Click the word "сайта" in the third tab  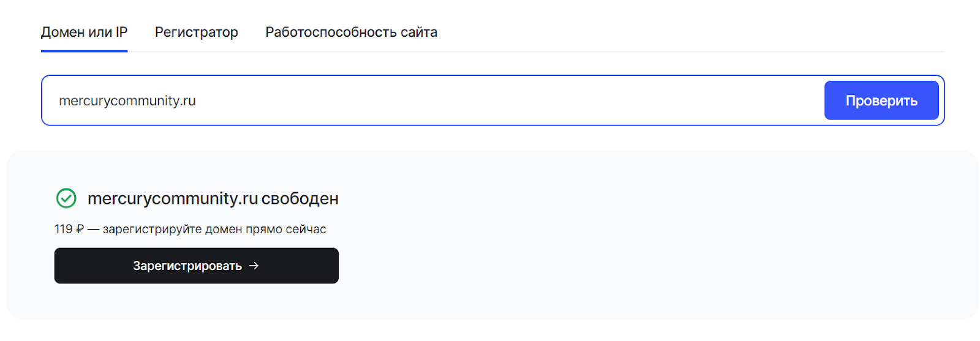419,32
